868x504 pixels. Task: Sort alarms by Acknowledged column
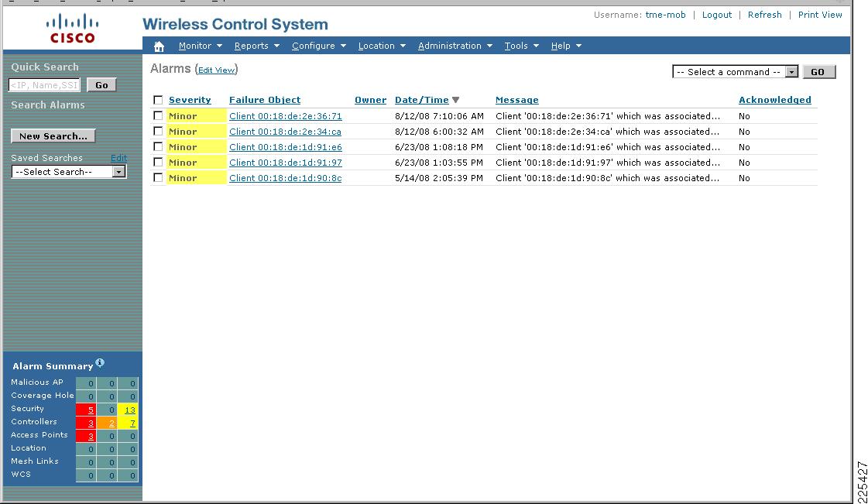tap(775, 100)
